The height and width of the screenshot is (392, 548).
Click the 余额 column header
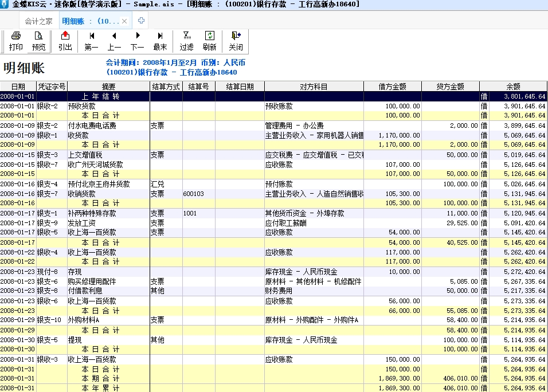[514, 87]
